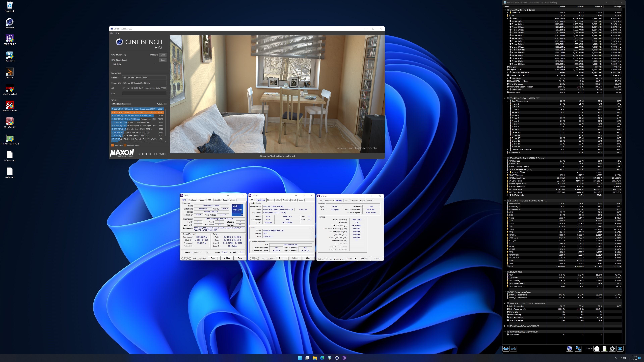This screenshot has height=362, width=644.
Task: Open Cinebench File menu
Action: click(x=112, y=33)
